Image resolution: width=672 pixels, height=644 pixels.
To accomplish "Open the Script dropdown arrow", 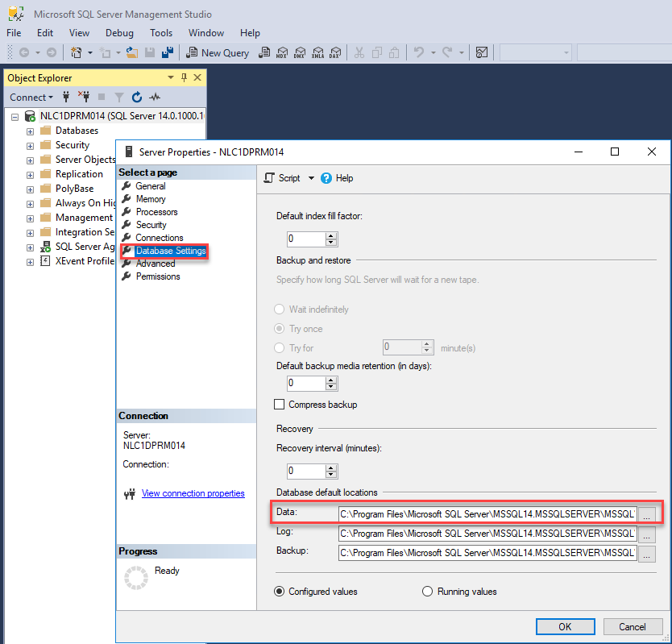I will pos(311,178).
